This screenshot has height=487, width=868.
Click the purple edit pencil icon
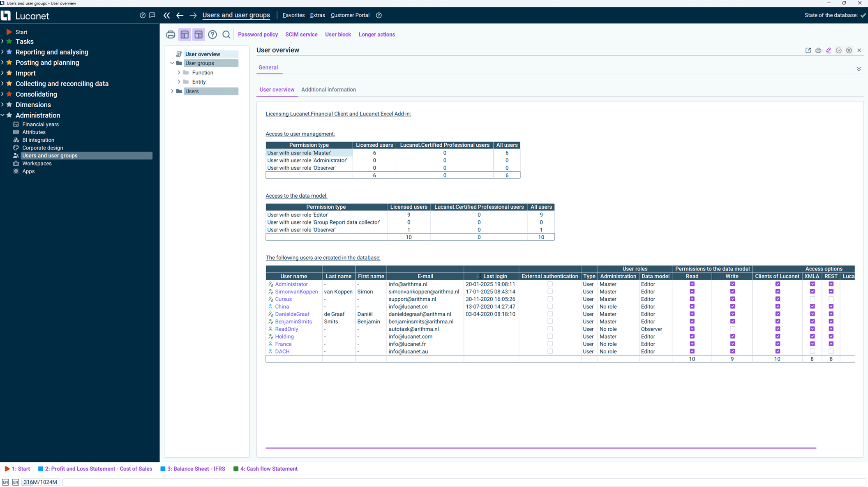pos(829,50)
